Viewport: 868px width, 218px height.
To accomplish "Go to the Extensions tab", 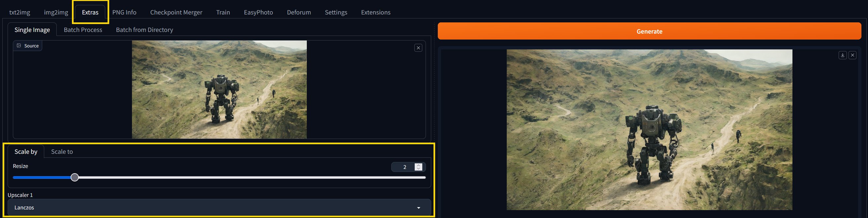I will pos(376,13).
